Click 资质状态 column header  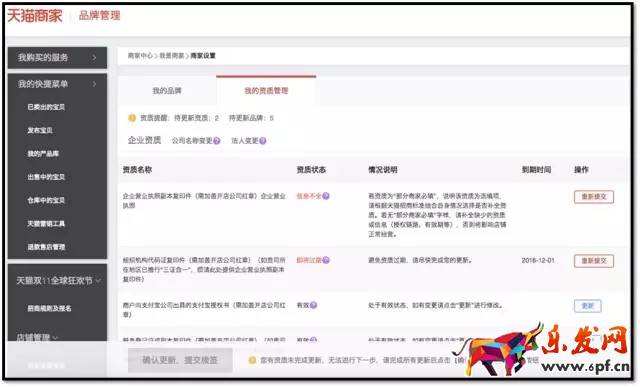311,170
